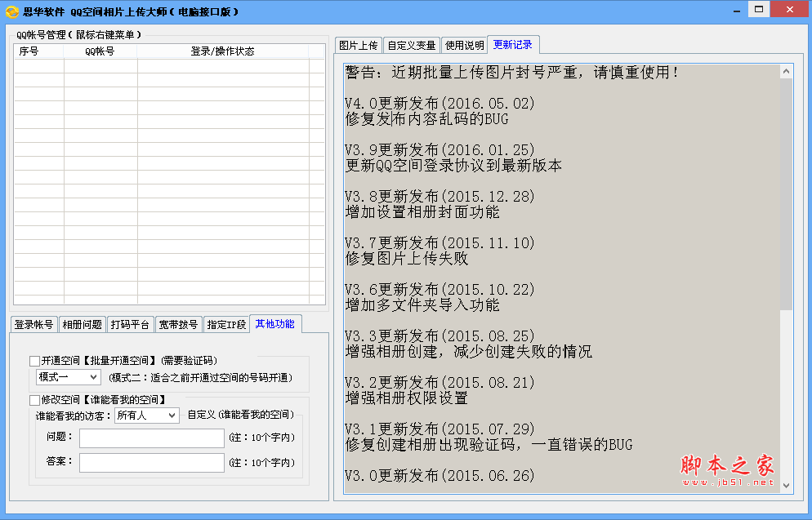Click the V3.6更新发布(2015.10.22) line

point(439,290)
